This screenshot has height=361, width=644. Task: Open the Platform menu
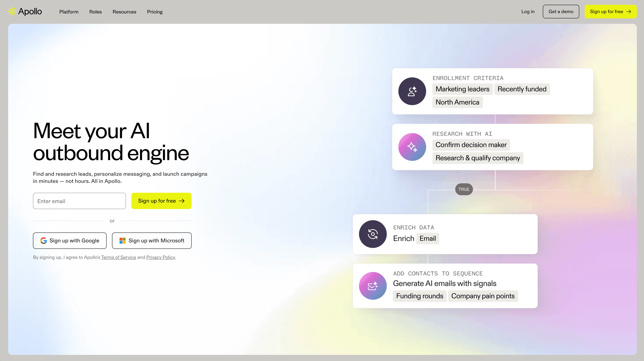click(x=69, y=12)
